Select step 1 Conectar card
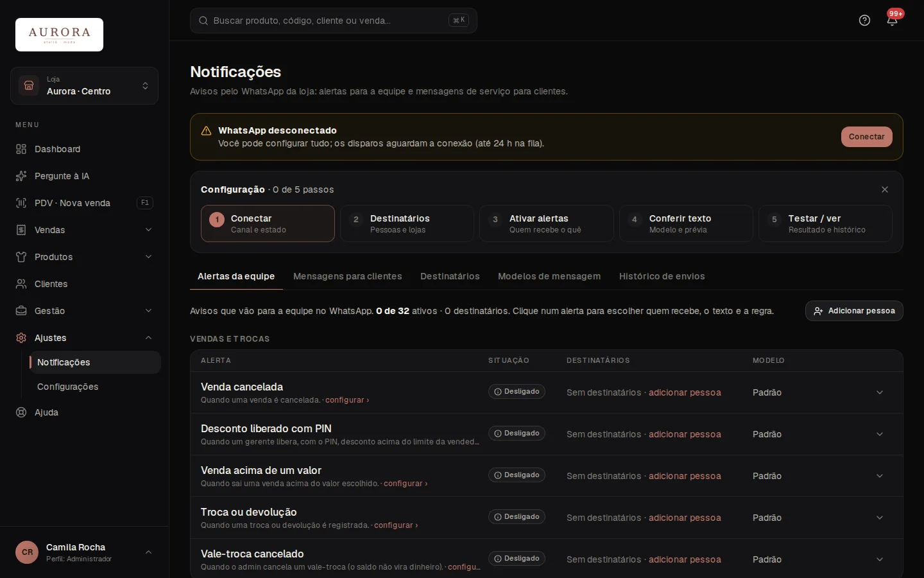This screenshot has width=924, height=578. point(268,223)
